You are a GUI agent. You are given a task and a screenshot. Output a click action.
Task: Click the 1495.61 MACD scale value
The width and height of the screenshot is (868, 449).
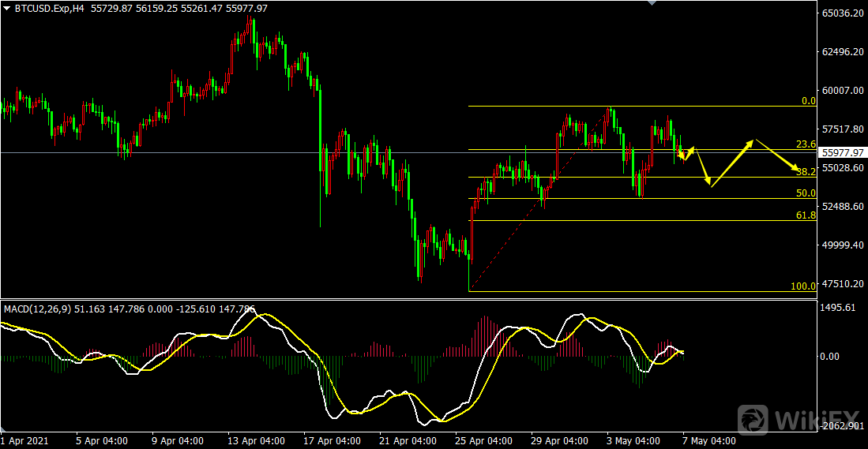tap(840, 308)
